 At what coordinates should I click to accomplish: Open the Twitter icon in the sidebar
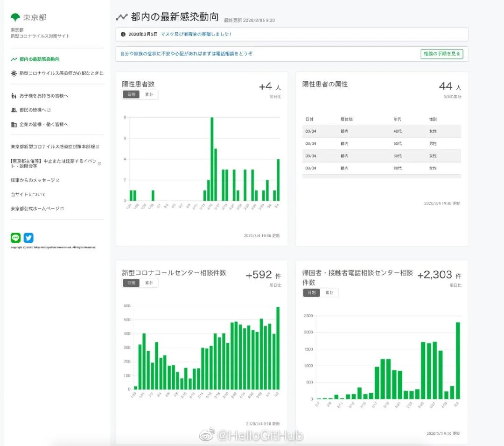point(28,238)
